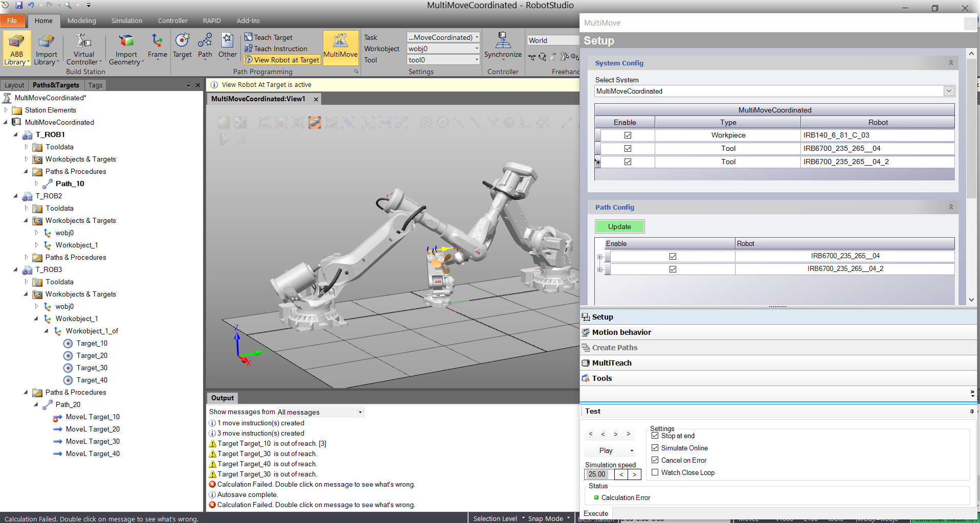The width and height of the screenshot is (980, 523).
Task: Toggle Simulate Online checkbox
Action: pyautogui.click(x=655, y=448)
